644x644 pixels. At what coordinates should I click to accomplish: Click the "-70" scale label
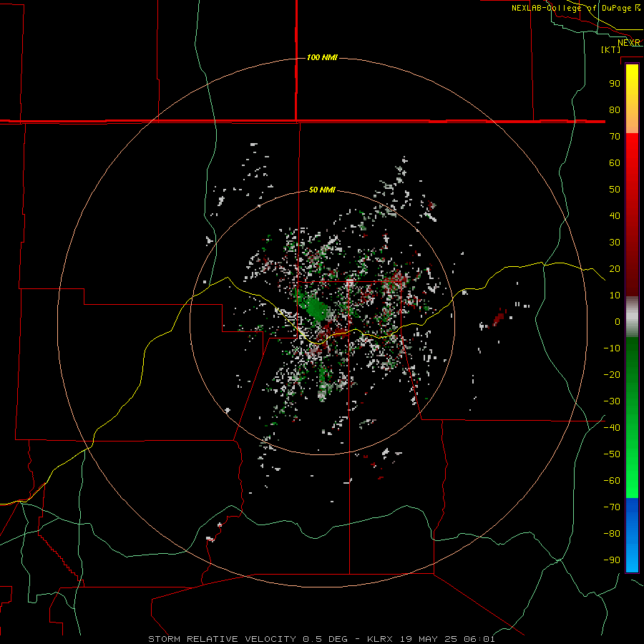coord(612,507)
